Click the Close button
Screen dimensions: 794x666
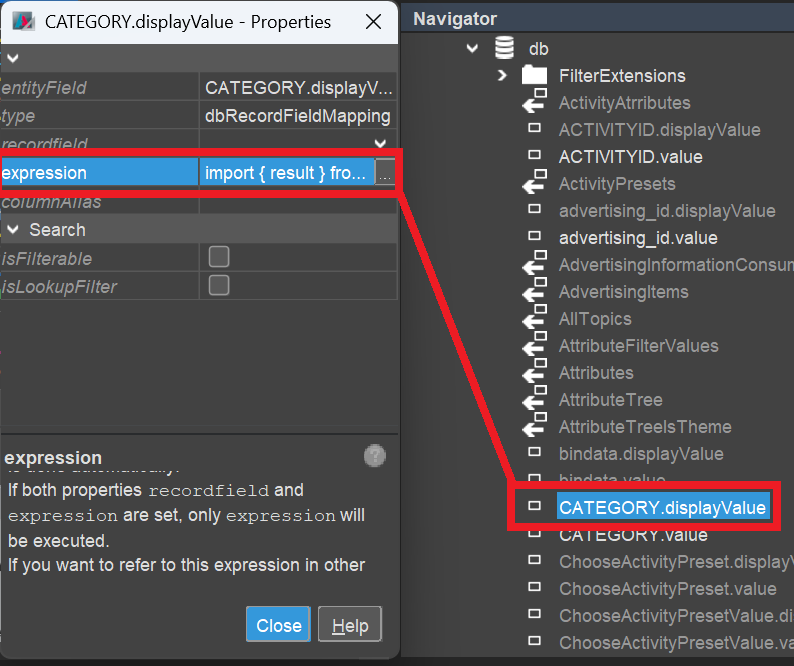coord(278,625)
